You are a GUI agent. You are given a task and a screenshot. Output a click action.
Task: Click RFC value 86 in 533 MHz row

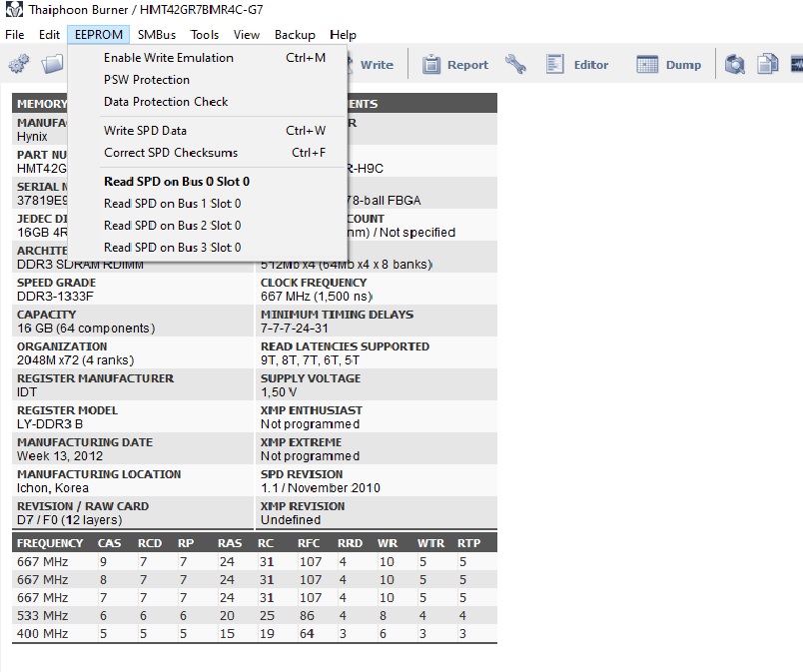307,616
